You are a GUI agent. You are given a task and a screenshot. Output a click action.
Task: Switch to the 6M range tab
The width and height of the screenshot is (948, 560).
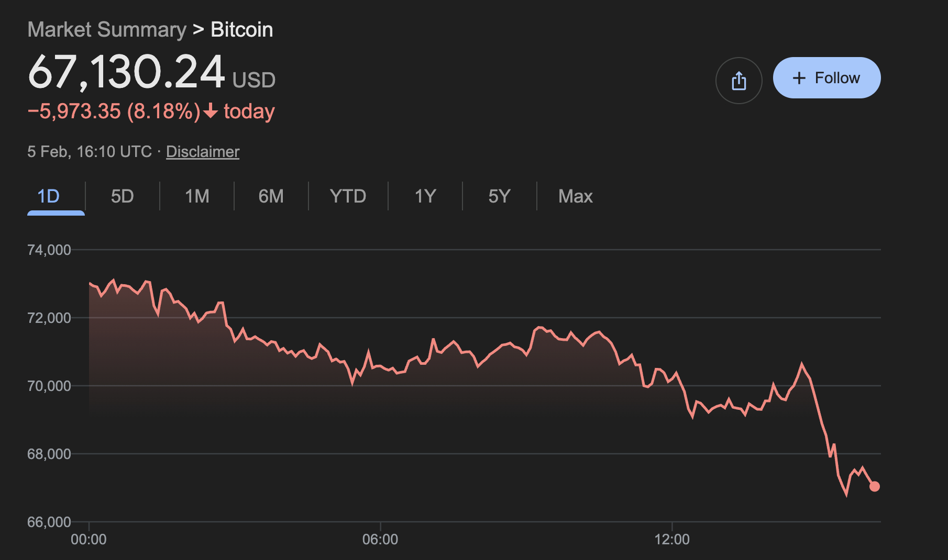click(x=271, y=196)
